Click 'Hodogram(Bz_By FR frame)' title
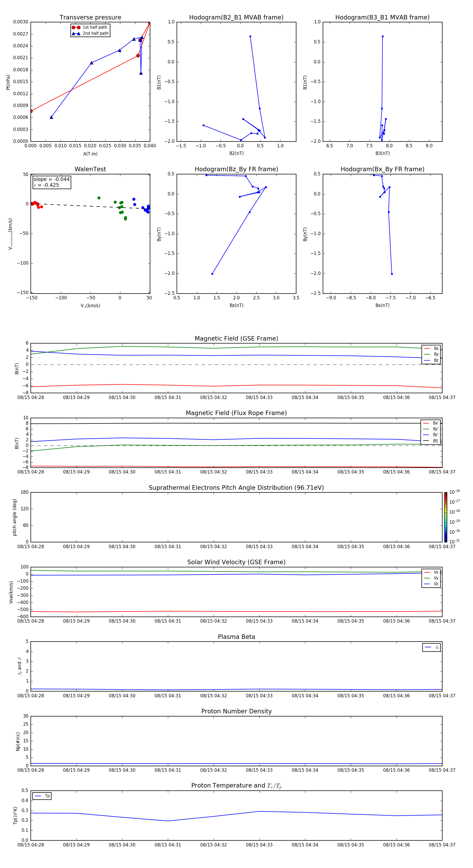This screenshot has width=473, height=868. [236, 169]
